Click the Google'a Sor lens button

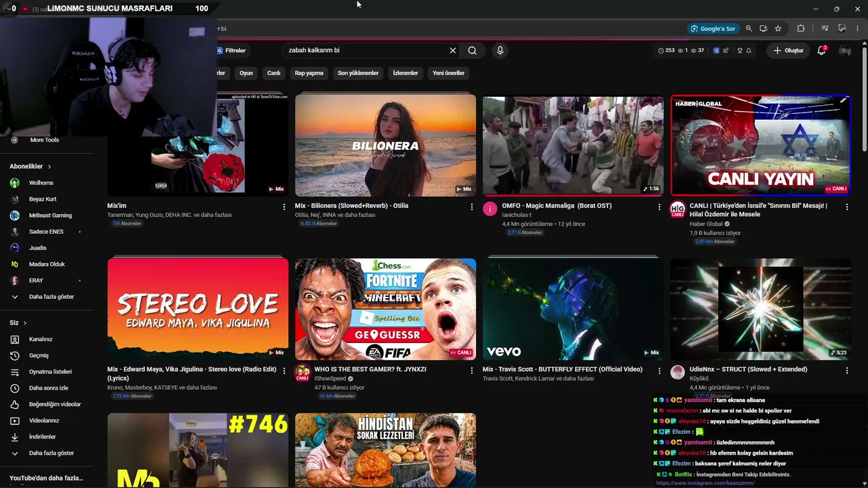713,28
